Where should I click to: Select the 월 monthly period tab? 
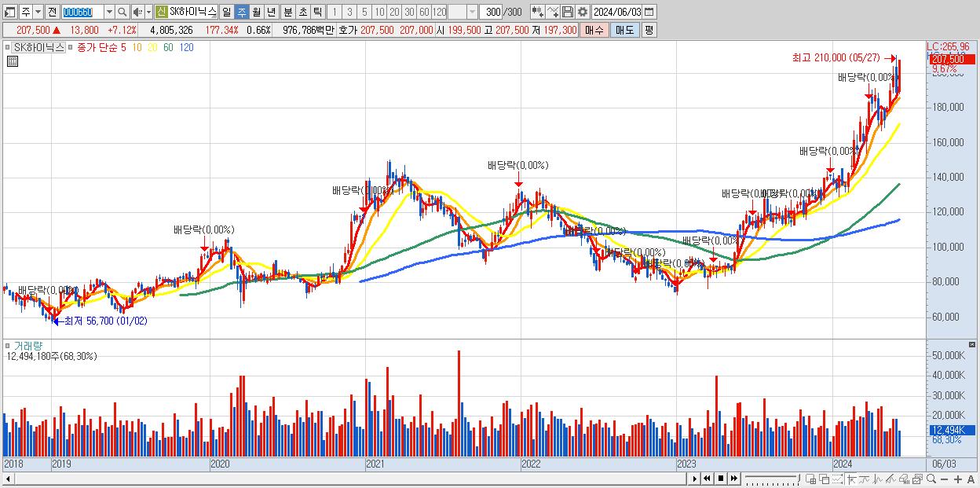pos(256,12)
